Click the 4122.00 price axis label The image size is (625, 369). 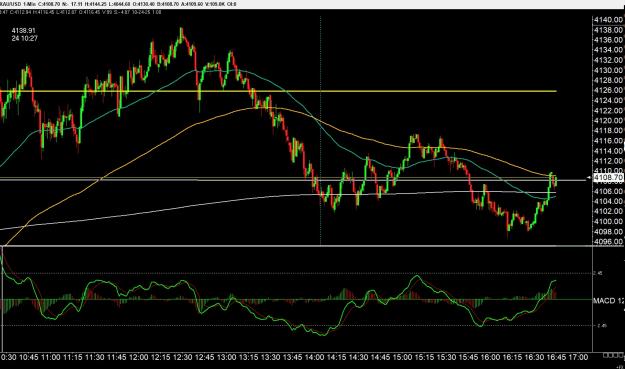point(609,111)
